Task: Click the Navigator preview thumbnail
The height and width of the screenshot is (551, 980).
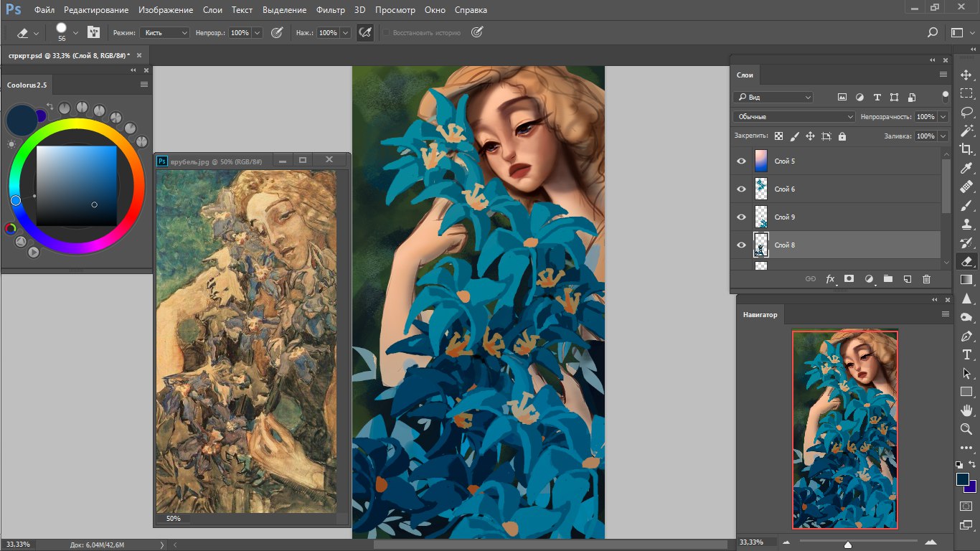Action: point(844,429)
